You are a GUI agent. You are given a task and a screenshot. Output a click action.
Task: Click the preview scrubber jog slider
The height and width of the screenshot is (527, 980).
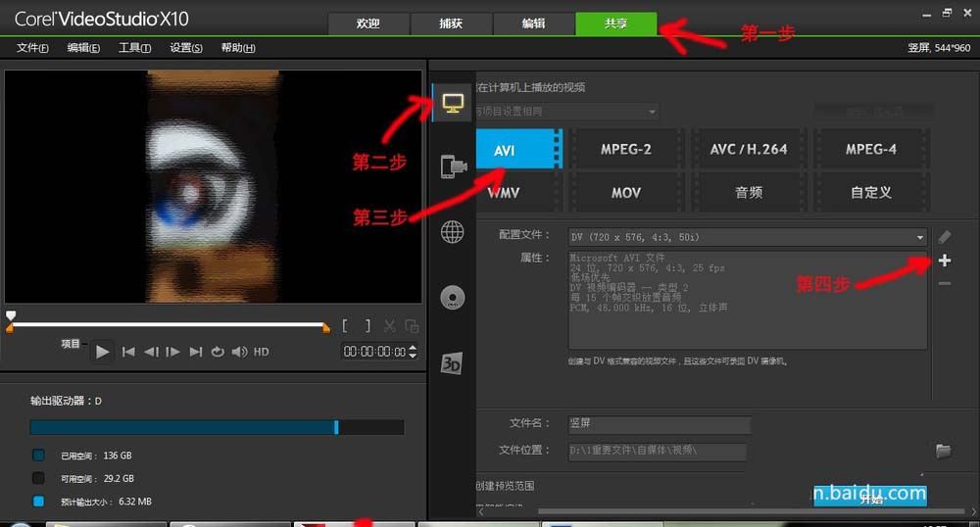[11, 315]
